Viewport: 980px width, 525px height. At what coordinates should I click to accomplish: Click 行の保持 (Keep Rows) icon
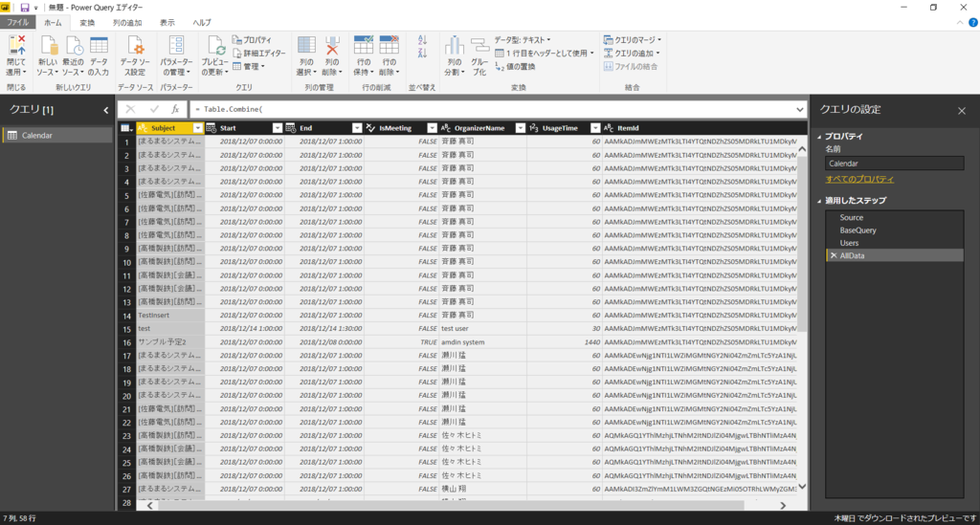point(363,46)
